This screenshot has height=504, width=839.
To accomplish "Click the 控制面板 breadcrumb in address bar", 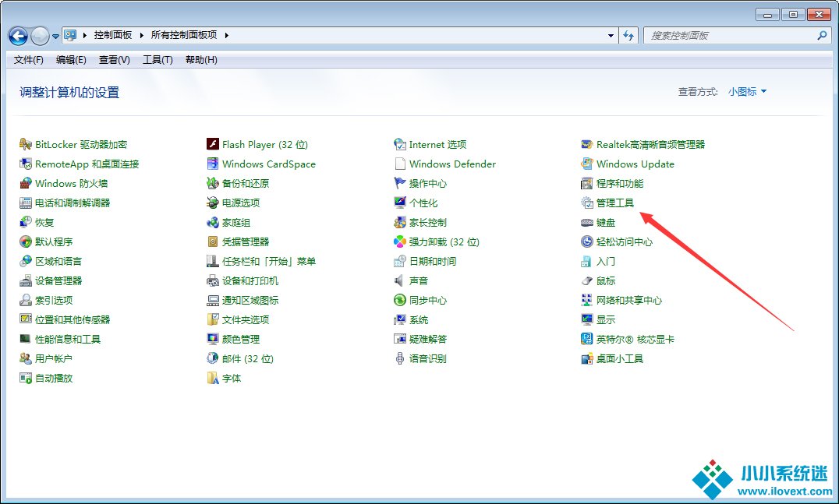I will click(x=113, y=35).
